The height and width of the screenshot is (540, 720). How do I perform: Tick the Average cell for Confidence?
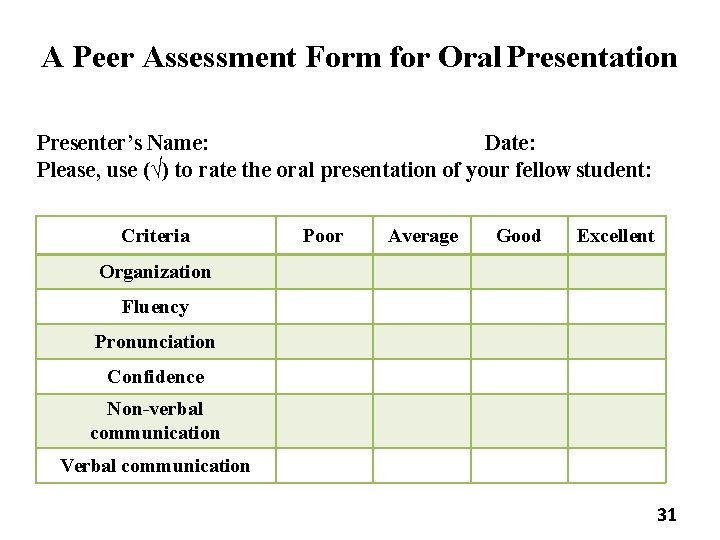(421, 377)
